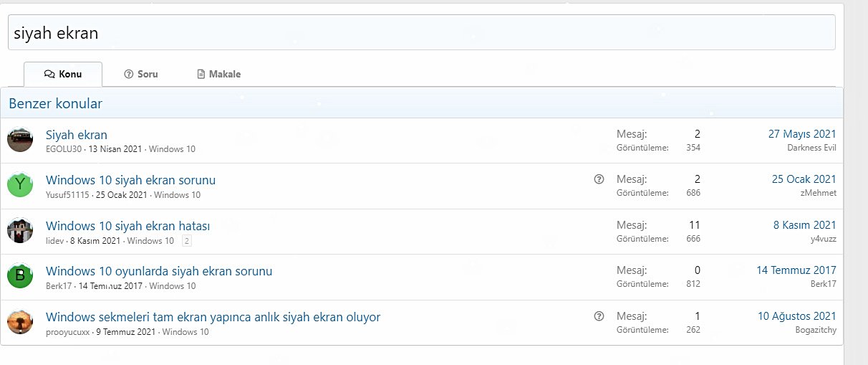Visit Darkness Evil's profile

tap(811, 148)
